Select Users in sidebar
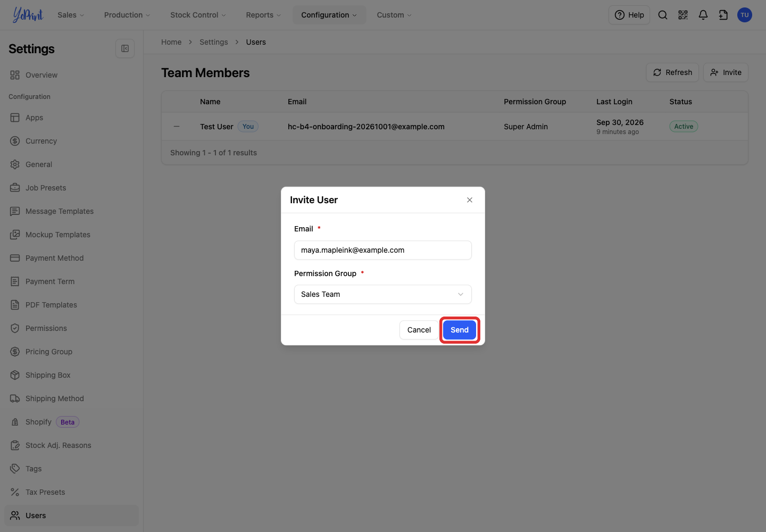 (71, 516)
